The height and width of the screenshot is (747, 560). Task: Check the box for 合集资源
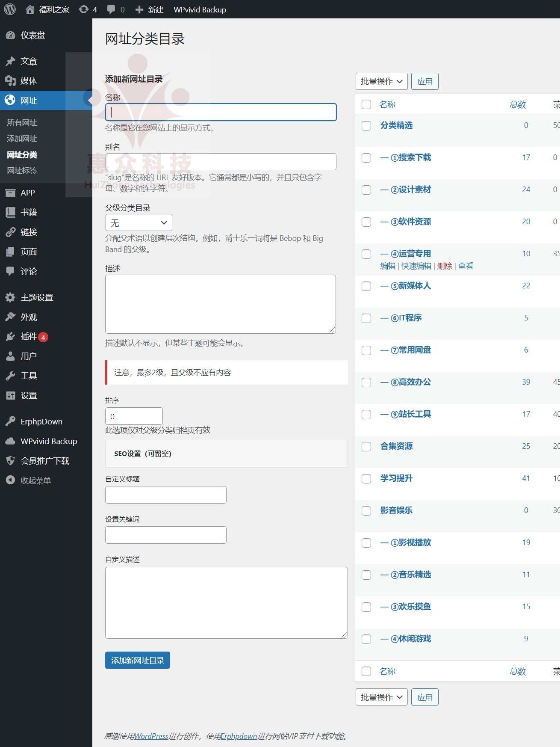[366, 447]
